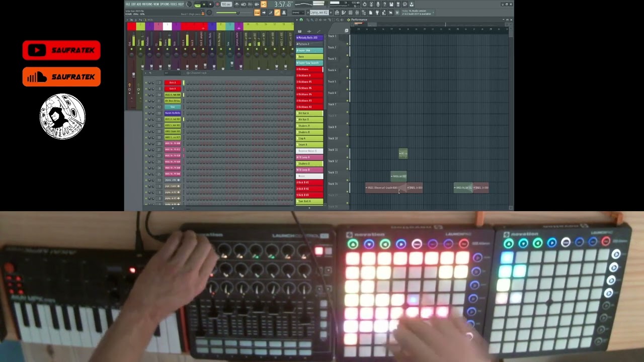The image size is (644, 362).
Task: Select the Kickbass #5 pattern
Action: [x=309, y=81]
